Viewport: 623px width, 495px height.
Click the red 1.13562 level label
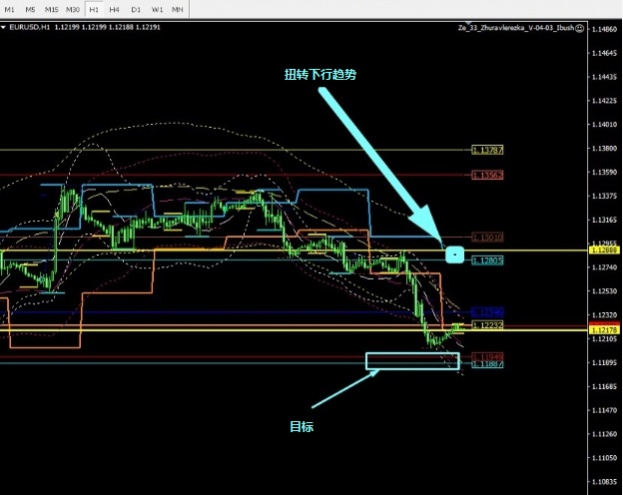pos(488,175)
